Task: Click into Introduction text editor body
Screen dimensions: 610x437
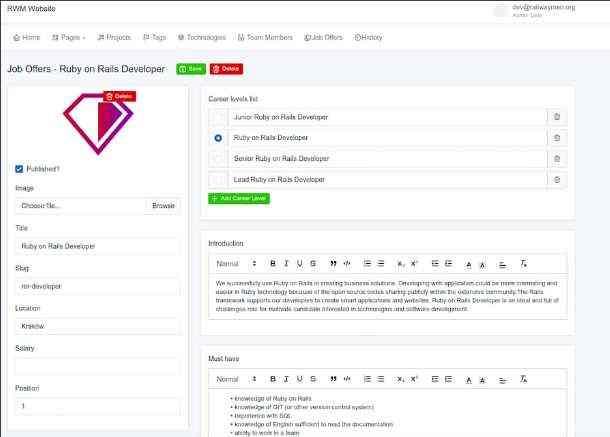Action: pos(388,297)
